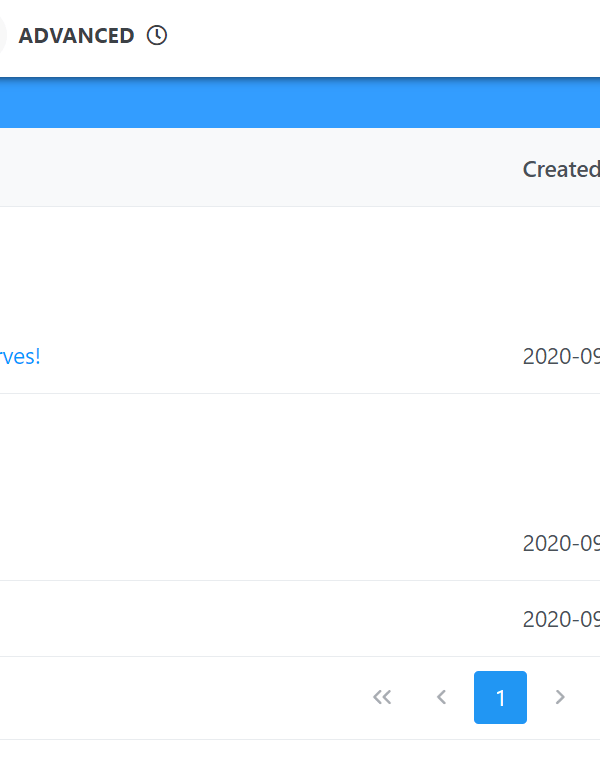This screenshot has width=600, height=759.
Task: Click the second row's 2020-09 date
Action: (561, 543)
